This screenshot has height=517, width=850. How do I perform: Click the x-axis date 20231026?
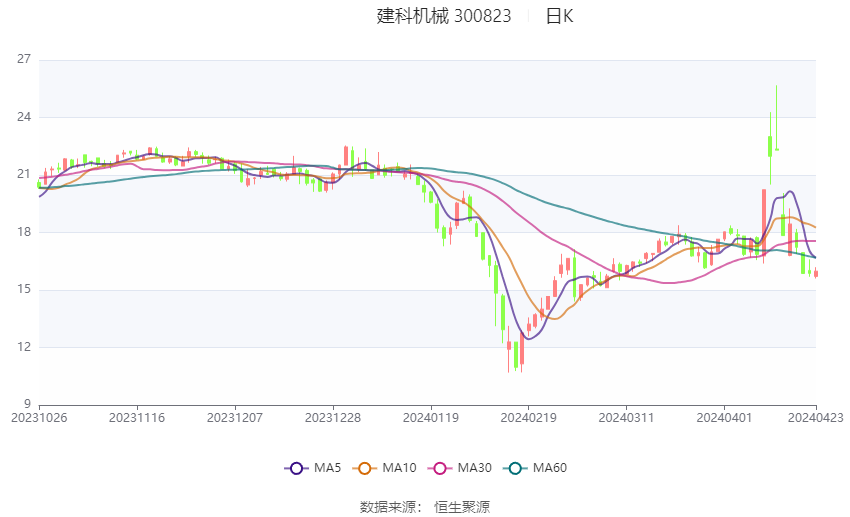tap(39, 418)
